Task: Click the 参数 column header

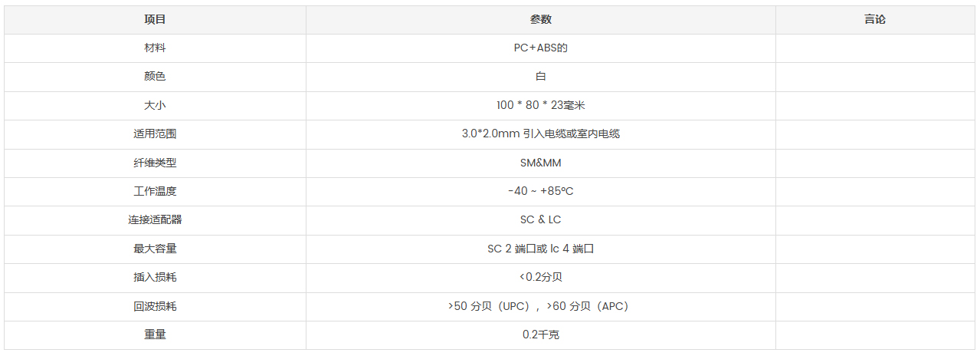Action: 541,19
